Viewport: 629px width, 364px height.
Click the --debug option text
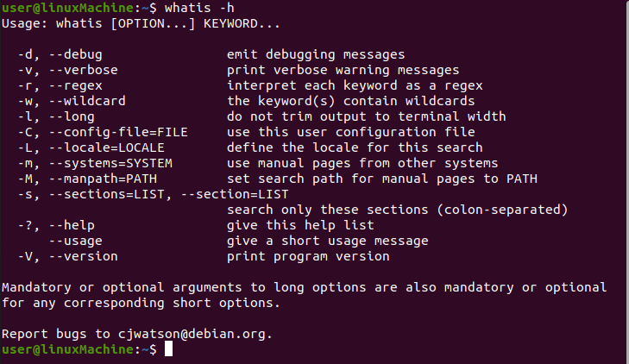coord(75,54)
